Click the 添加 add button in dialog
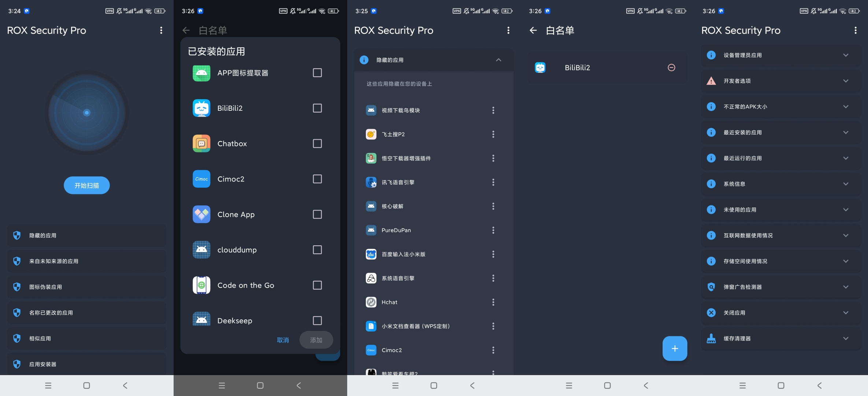The image size is (868, 396). click(x=316, y=340)
